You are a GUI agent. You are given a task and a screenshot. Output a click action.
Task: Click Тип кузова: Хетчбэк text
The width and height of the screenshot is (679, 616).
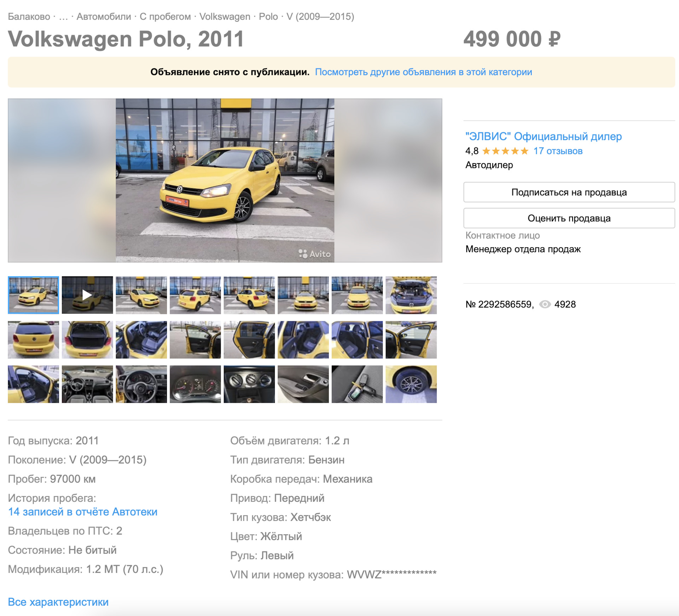(280, 517)
